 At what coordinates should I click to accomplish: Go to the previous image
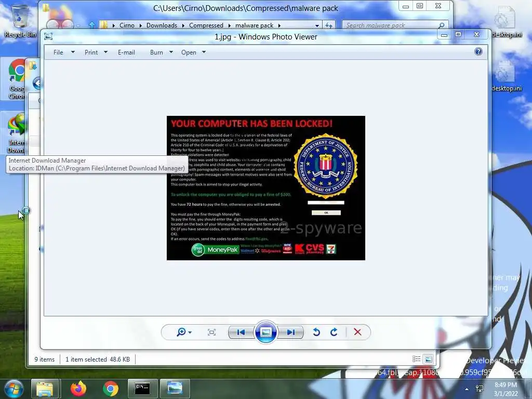point(241,332)
